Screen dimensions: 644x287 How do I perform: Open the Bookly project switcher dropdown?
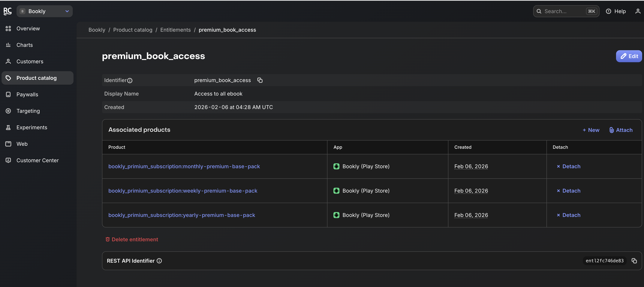44,11
